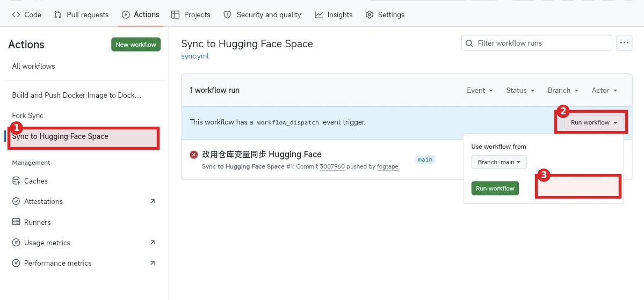Click the main branch label

pyautogui.click(x=425, y=159)
